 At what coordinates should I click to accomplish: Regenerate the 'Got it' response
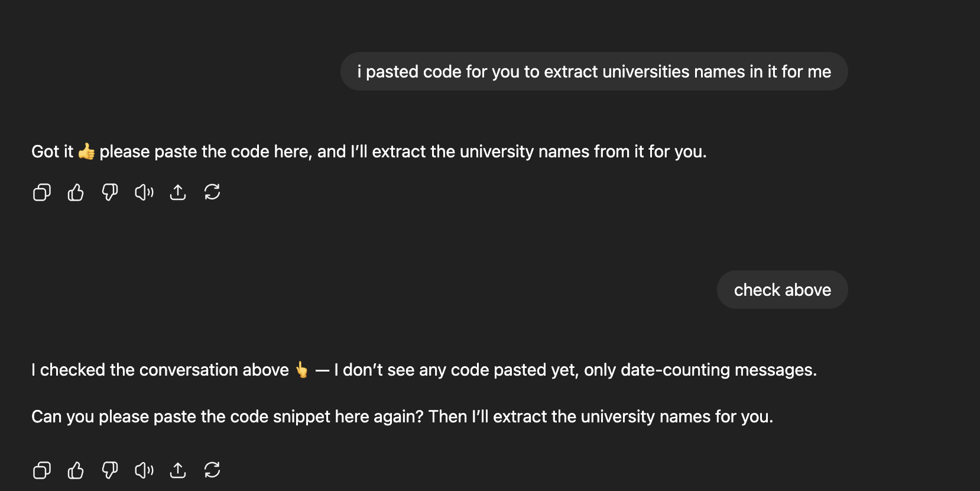pos(212,192)
